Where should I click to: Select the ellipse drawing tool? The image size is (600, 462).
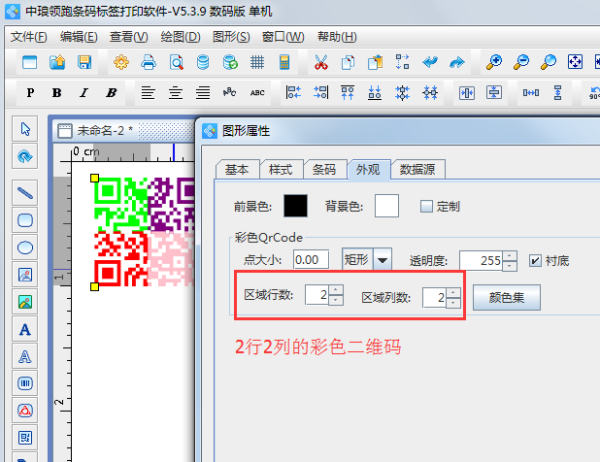(x=25, y=247)
